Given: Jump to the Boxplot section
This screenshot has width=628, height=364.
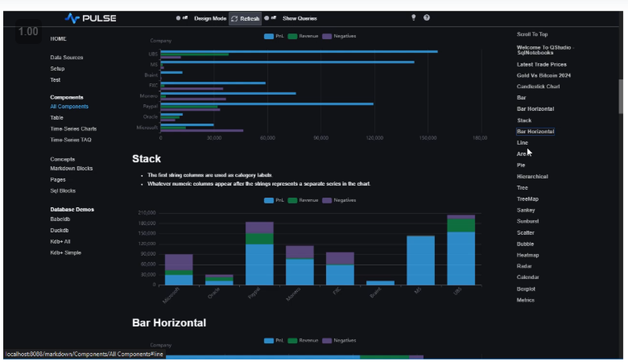Looking at the screenshot, I should [526, 289].
